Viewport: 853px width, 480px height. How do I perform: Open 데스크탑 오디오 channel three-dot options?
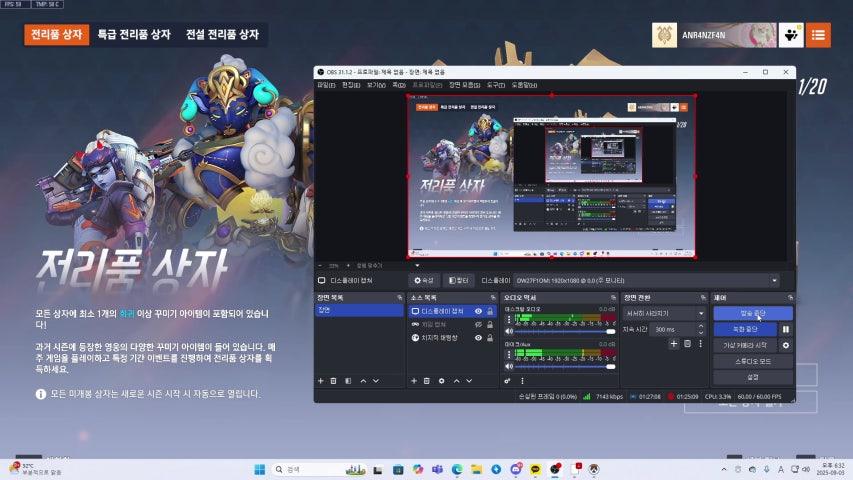click(x=509, y=319)
